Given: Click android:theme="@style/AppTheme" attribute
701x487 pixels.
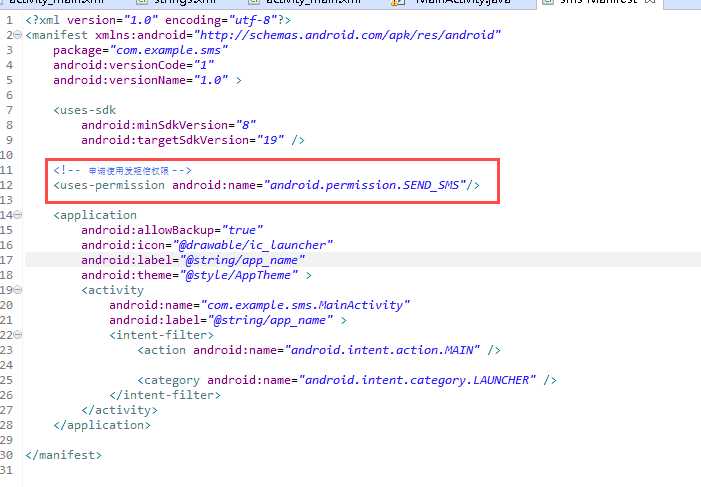Looking at the screenshot, I should click(190, 275).
